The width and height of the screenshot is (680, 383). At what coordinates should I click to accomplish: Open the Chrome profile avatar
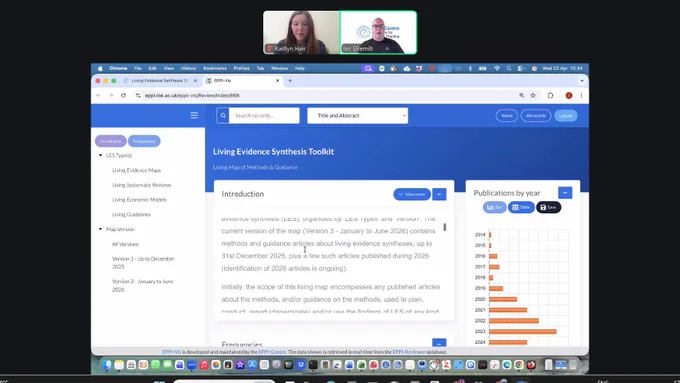569,95
